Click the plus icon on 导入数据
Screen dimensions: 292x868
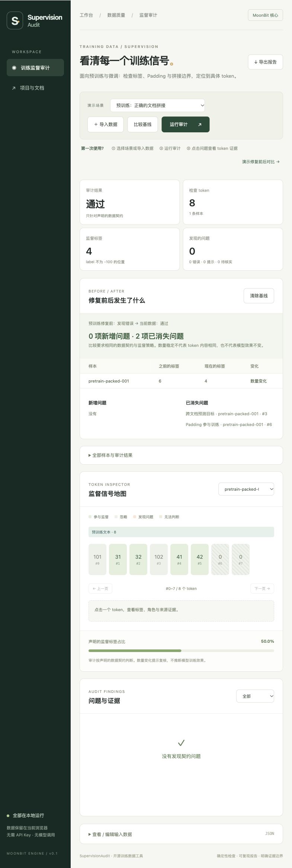click(96, 125)
